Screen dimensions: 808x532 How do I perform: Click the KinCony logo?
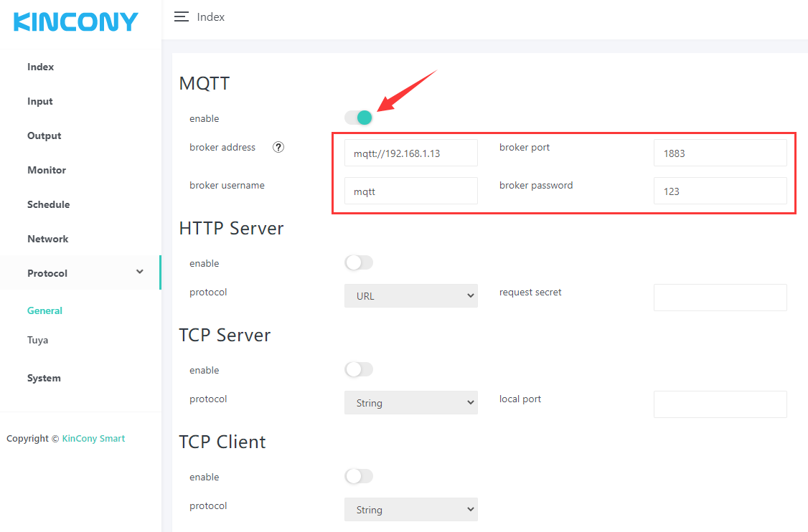(75, 22)
